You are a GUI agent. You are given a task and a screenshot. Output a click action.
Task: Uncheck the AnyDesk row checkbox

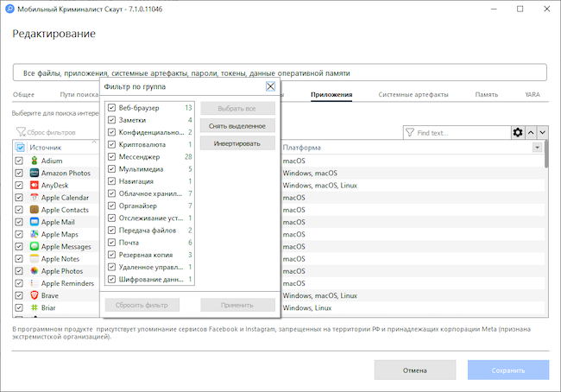[19, 185]
